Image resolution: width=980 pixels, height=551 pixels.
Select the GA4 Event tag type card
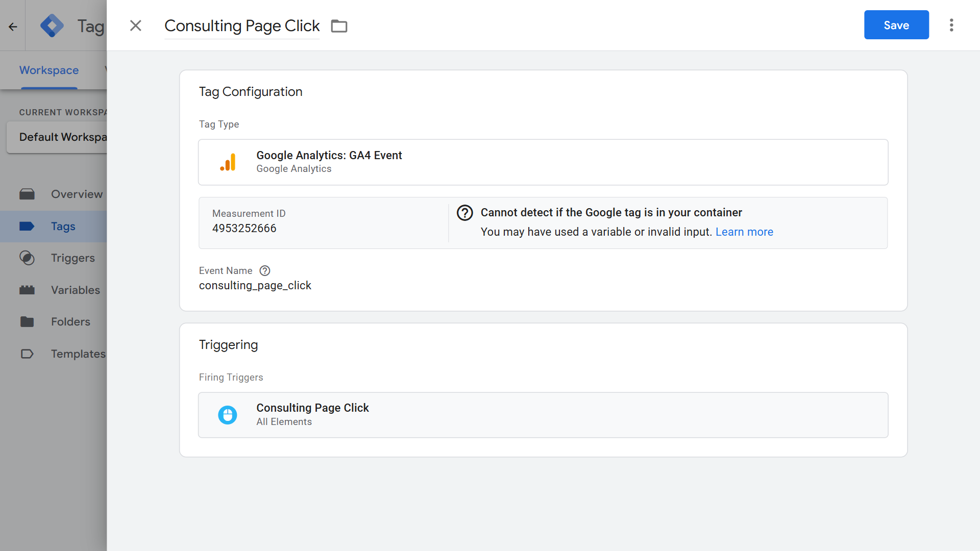[543, 162]
